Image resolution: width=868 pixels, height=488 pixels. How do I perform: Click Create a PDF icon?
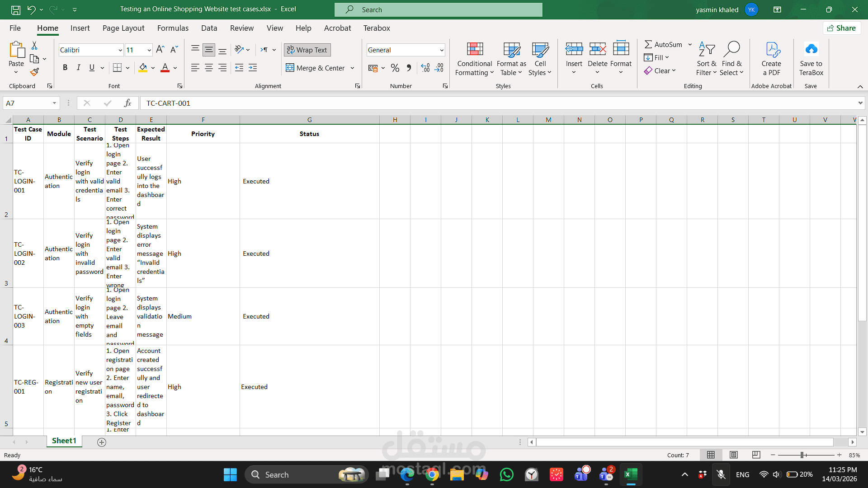click(771, 49)
